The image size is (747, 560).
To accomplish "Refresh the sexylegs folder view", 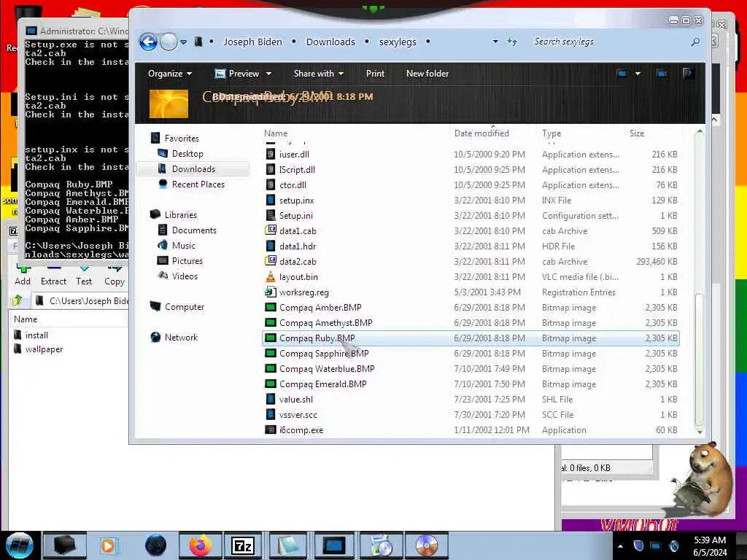I will (512, 42).
